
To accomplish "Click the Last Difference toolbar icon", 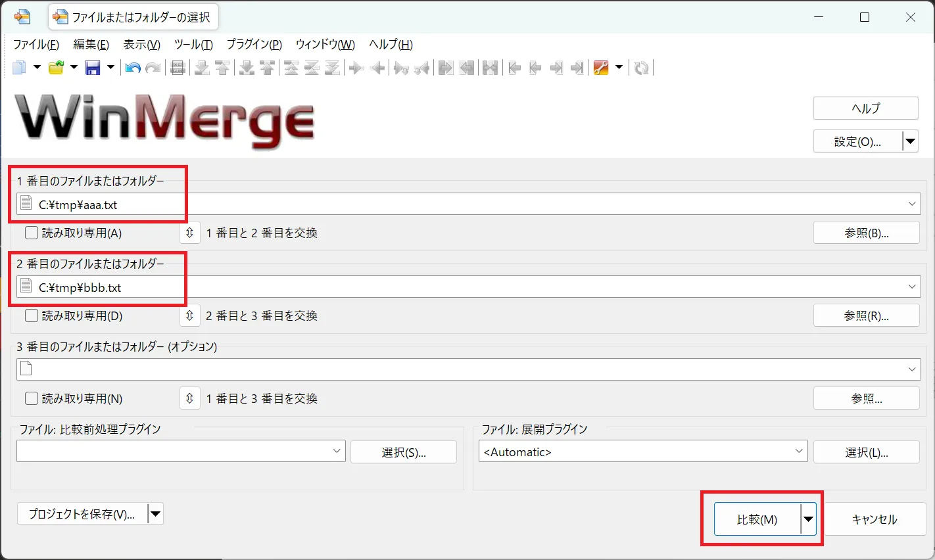I will [x=332, y=68].
